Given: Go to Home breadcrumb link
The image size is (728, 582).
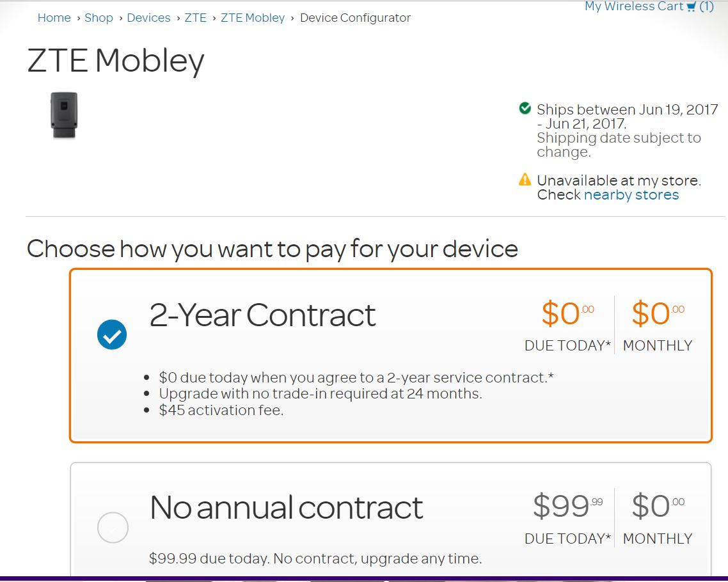Looking at the screenshot, I should click(x=54, y=18).
